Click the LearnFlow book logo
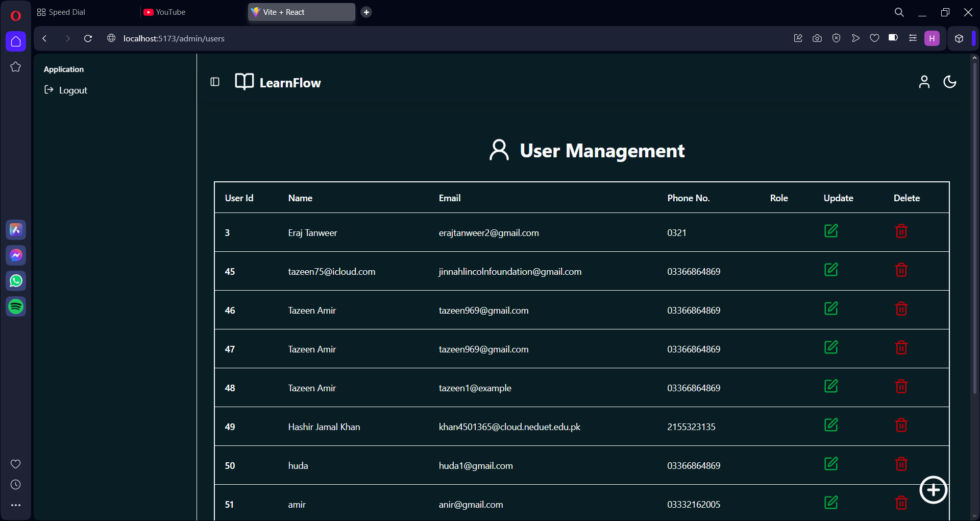The width and height of the screenshot is (980, 521). coord(244,82)
